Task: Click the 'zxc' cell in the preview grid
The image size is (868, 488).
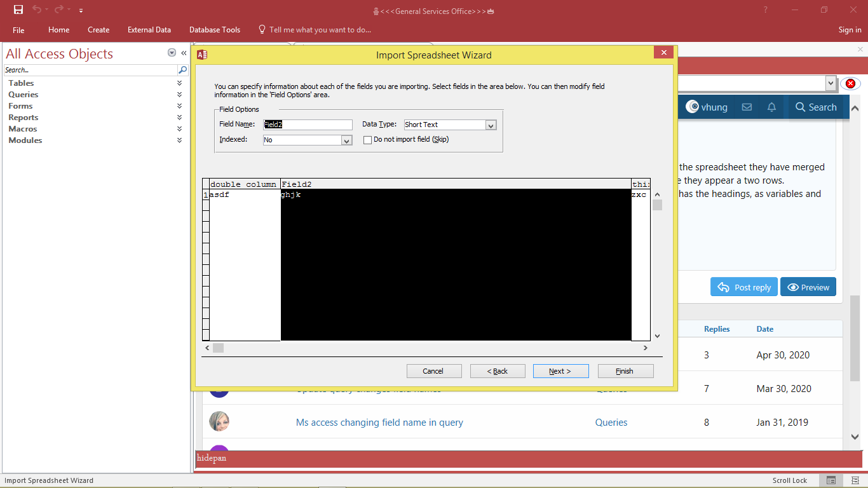Action: point(641,194)
